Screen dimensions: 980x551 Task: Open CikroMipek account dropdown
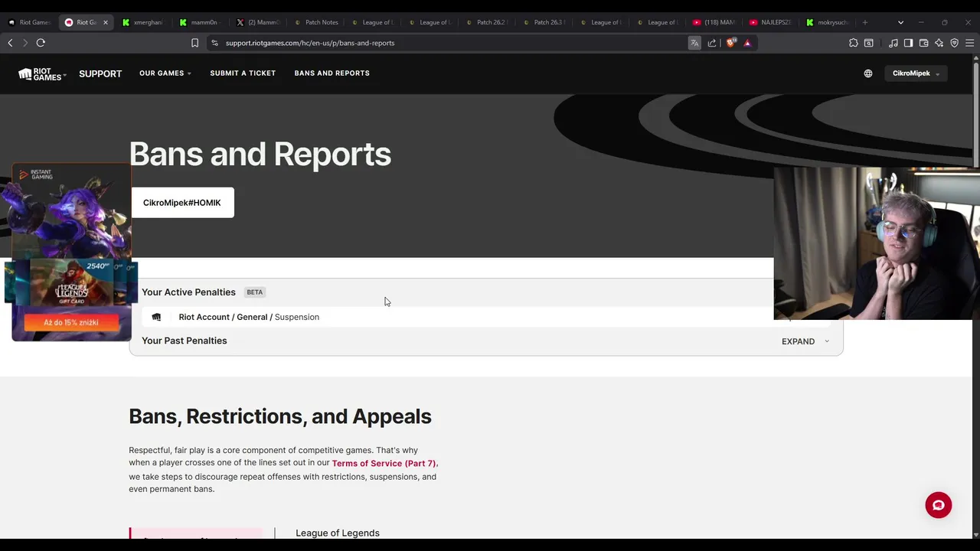point(916,73)
